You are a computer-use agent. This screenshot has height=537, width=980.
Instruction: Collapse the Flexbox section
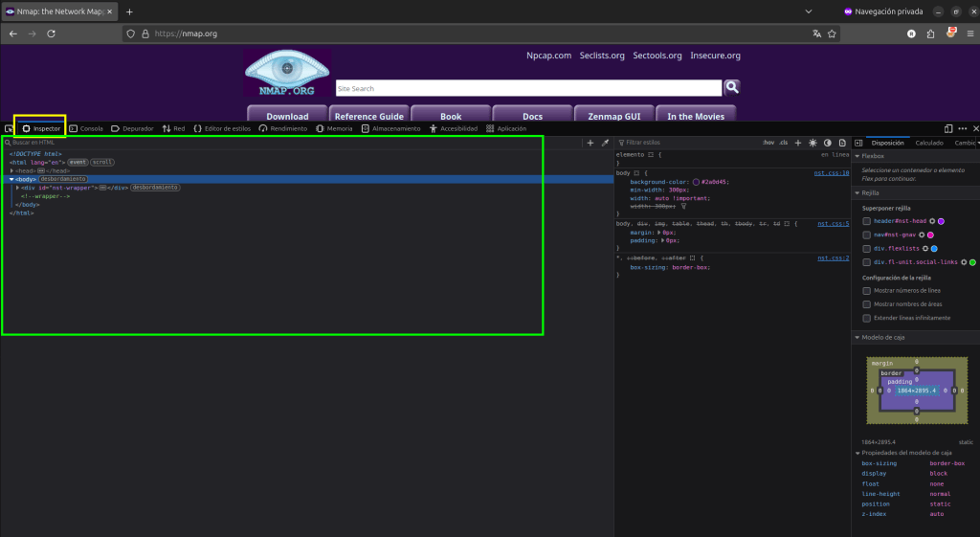click(857, 155)
